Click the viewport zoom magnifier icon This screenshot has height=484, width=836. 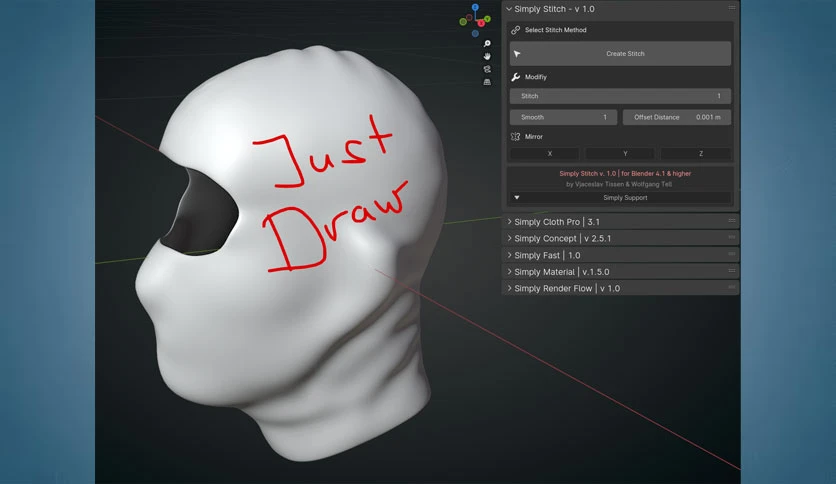(487, 43)
